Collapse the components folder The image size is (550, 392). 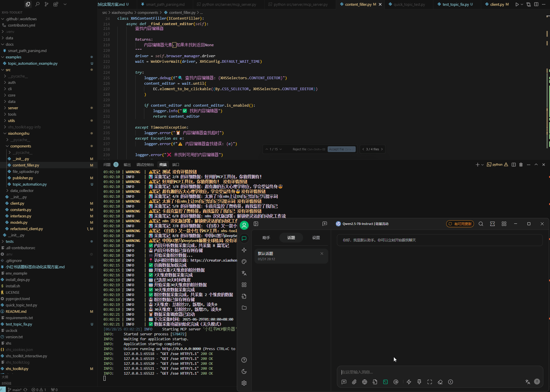21,146
